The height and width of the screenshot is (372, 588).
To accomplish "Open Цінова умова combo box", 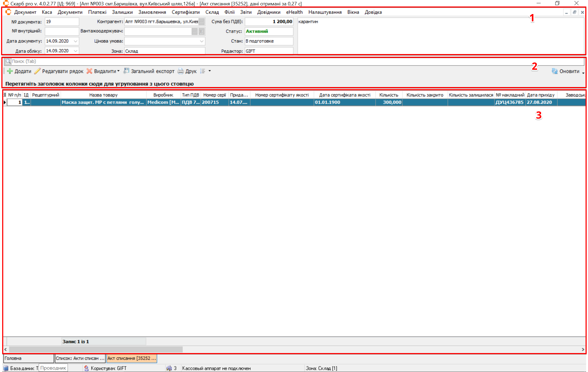I will pos(201,41).
